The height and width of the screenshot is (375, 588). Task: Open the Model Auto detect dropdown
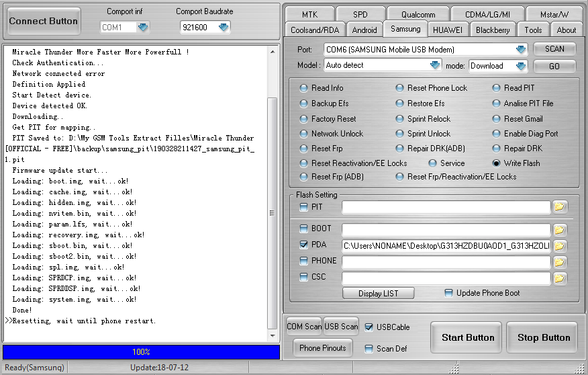point(435,65)
